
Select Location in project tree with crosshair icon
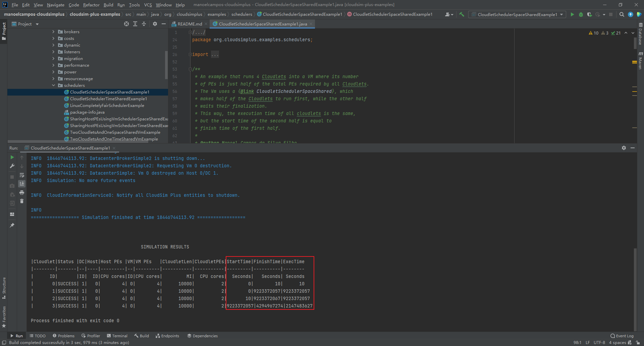pos(126,24)
